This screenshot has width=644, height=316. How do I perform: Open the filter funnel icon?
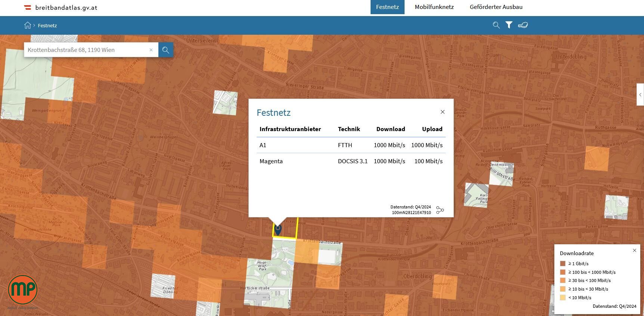tap(509, 25)
